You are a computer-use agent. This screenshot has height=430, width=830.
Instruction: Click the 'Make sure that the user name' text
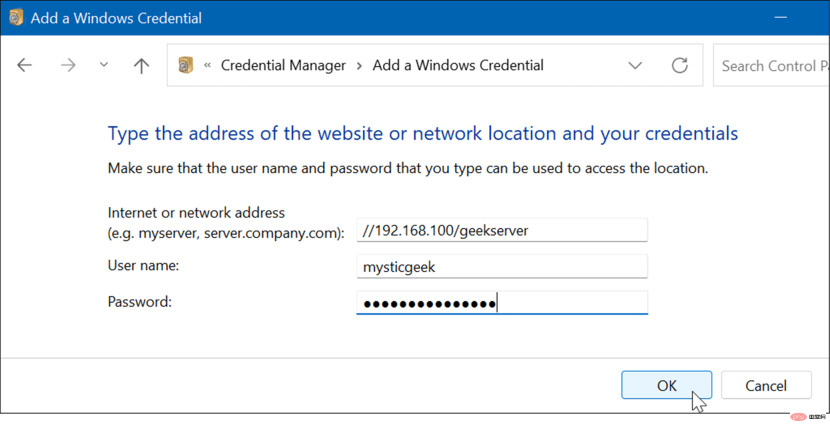408,168
